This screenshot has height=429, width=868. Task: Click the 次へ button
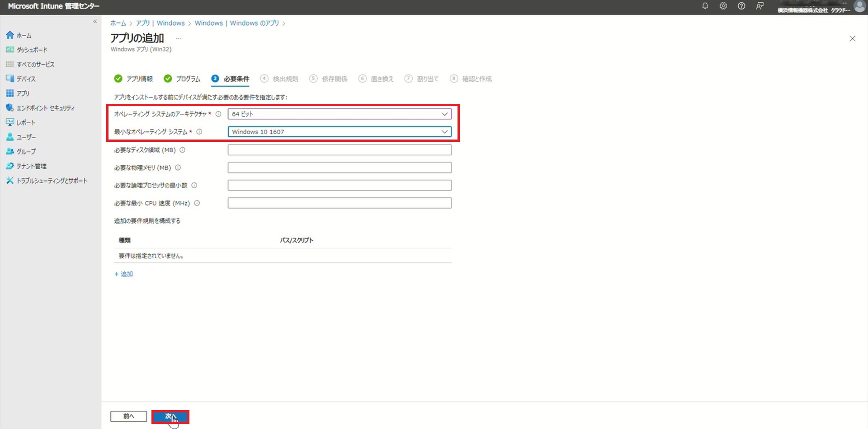pos(170,416)
